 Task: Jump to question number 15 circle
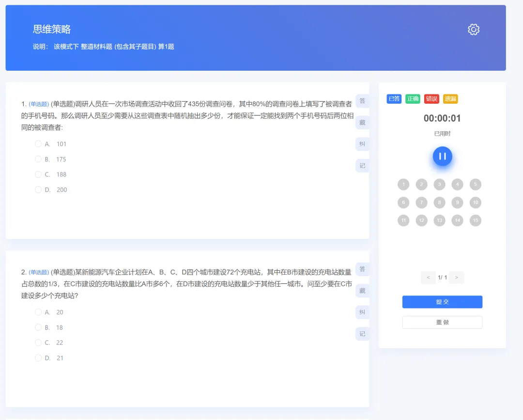point(476,220)
